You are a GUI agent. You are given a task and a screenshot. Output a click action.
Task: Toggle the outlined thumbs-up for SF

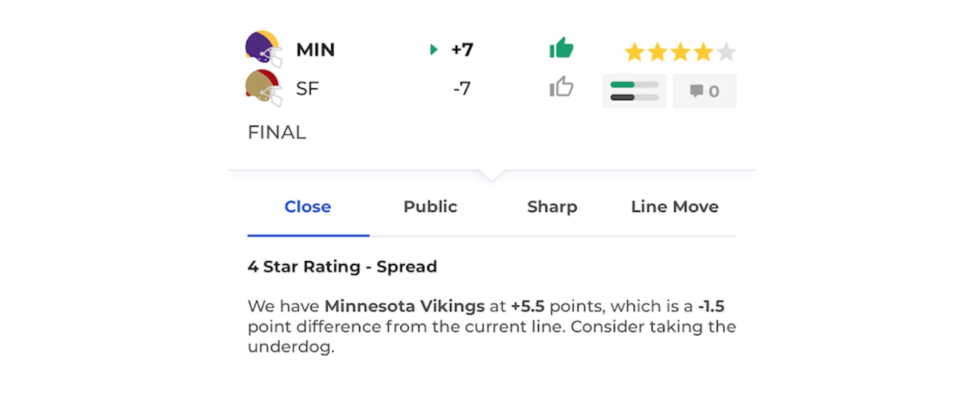[561, 87]
